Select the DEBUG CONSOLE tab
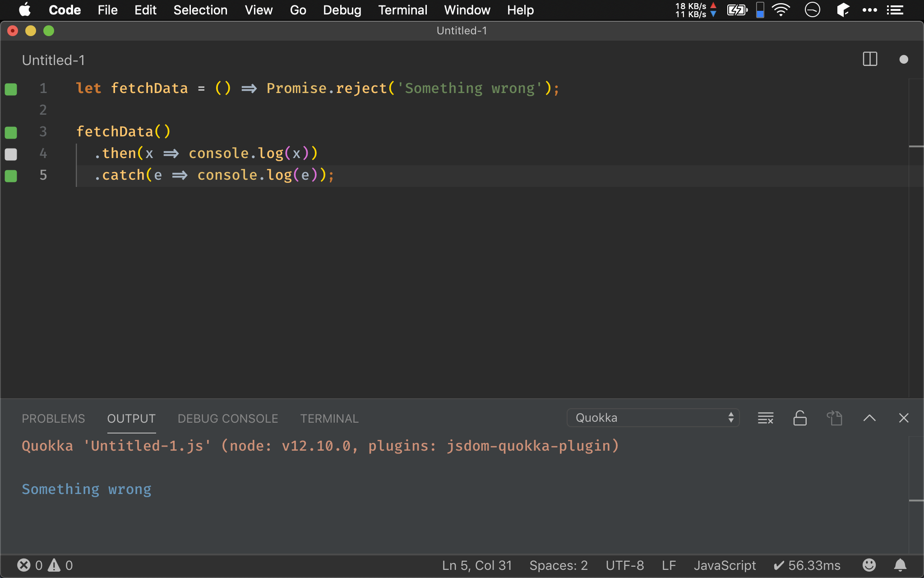This screenshot has height=578, width=924. point(227,418)
